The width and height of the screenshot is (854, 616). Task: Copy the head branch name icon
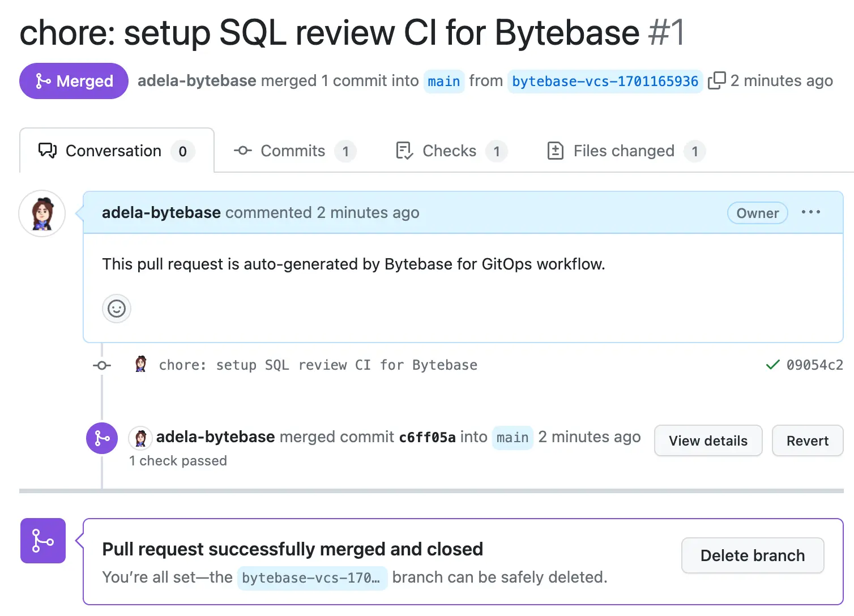pyautogui.click(x=716, y=81)
